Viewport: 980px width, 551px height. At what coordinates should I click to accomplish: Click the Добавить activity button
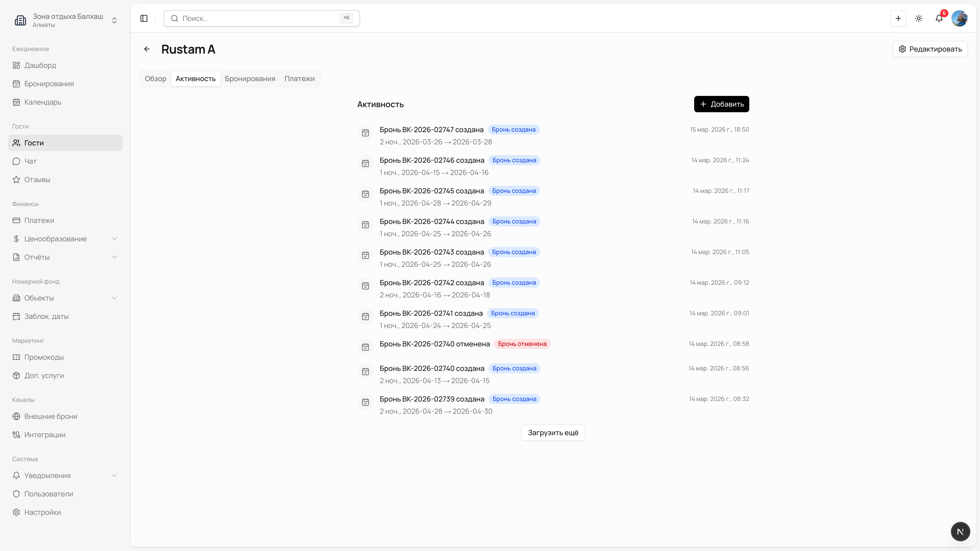(721, 104)
